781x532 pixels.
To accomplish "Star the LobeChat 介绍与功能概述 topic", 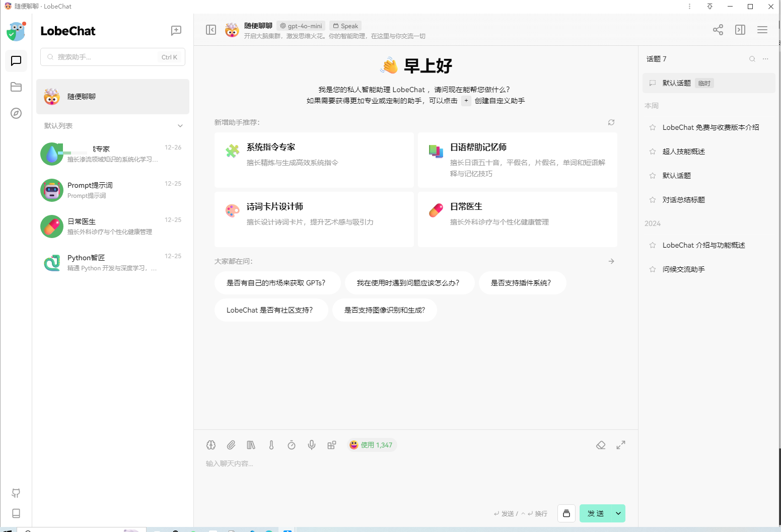I will (x=653, y=245).
